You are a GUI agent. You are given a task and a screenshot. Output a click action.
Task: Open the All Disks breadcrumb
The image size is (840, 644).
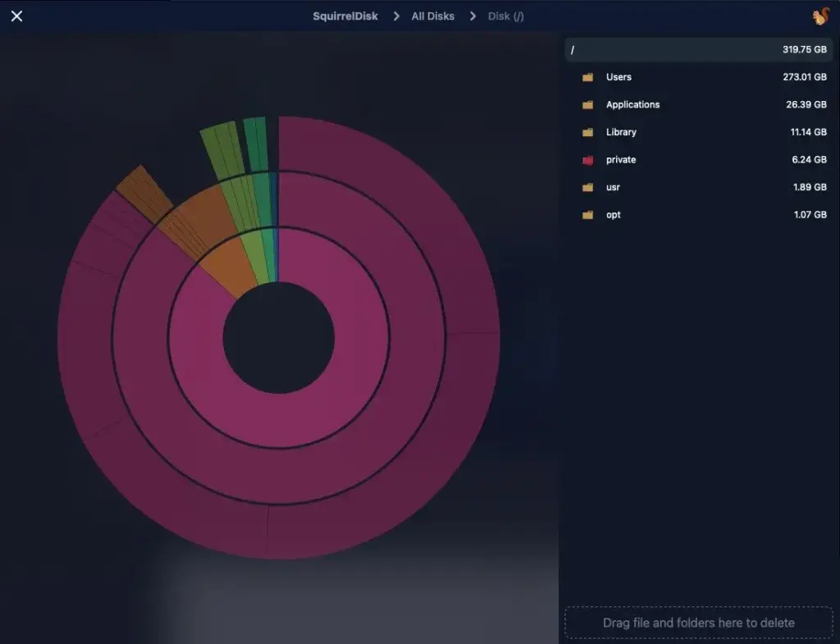(x=432, y=16)
